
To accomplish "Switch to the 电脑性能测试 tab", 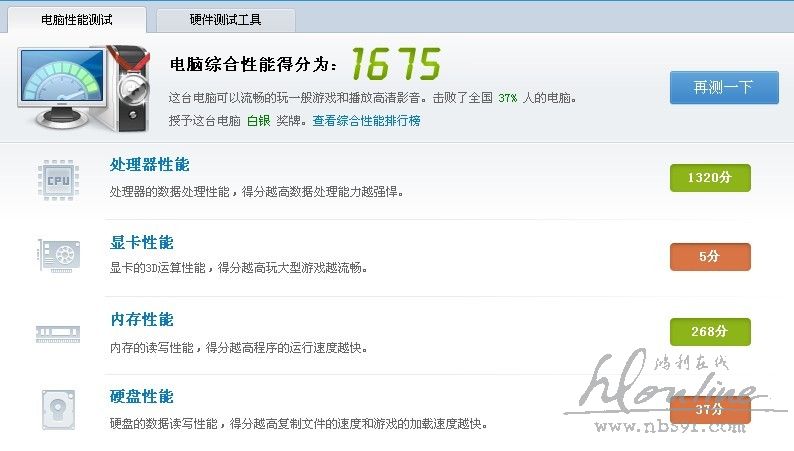I will click(x=77, y=20).
